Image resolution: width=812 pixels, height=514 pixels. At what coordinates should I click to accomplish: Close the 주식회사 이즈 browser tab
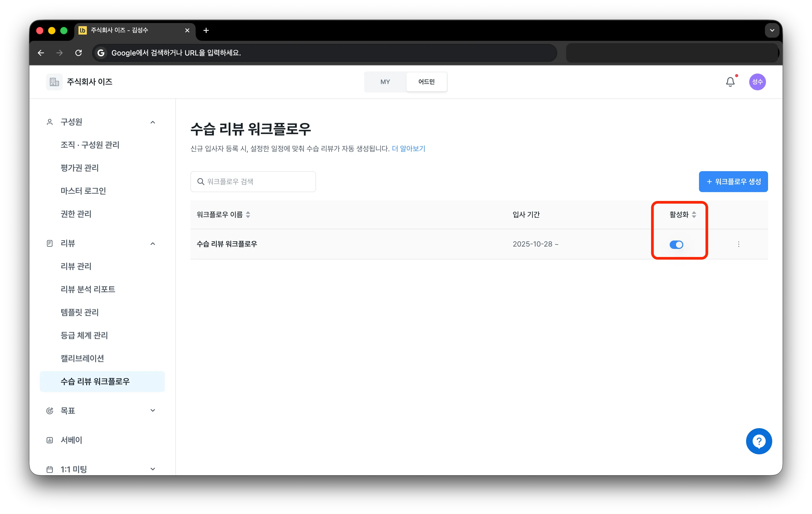187,30
